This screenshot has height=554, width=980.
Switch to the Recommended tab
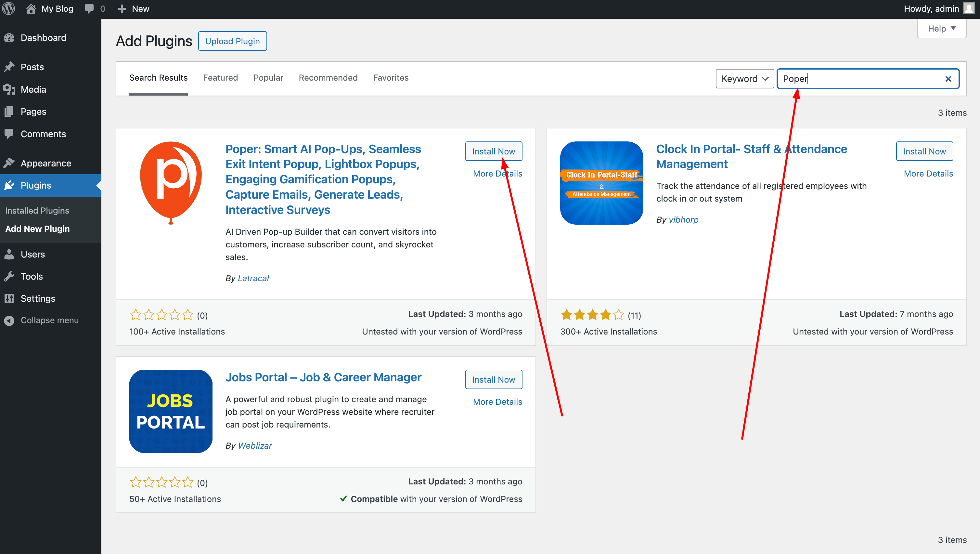click(328, 78)
